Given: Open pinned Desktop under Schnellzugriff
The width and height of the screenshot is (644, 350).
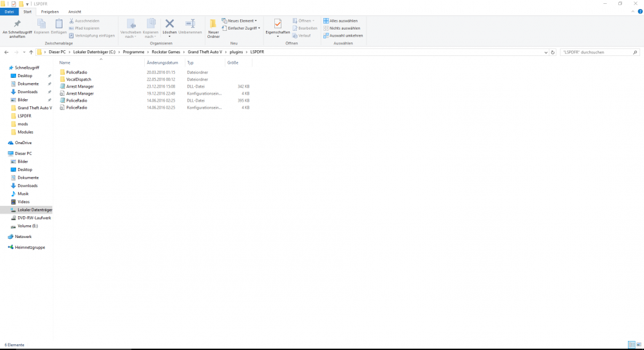Looking at the screenshot, I should pos(24,76).
